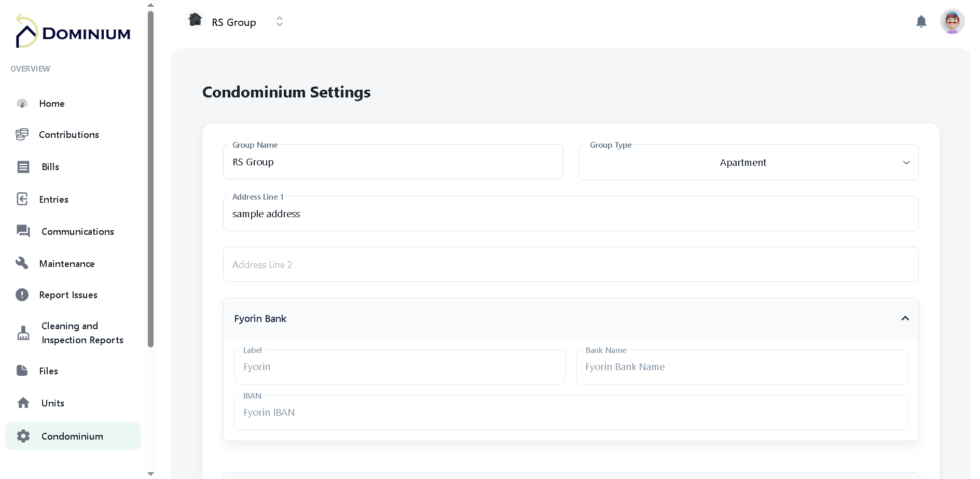Click the Dominium logo

coord(72,31)
